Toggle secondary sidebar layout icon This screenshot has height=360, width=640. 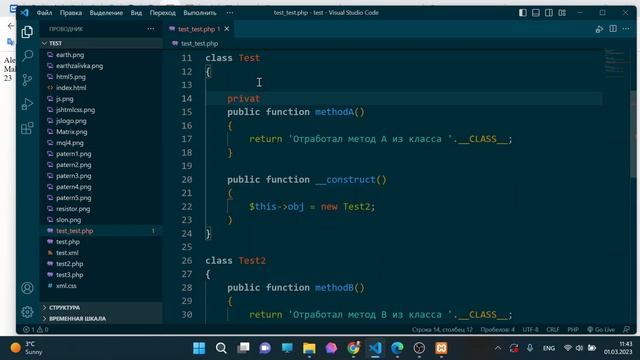click(549, 13)
